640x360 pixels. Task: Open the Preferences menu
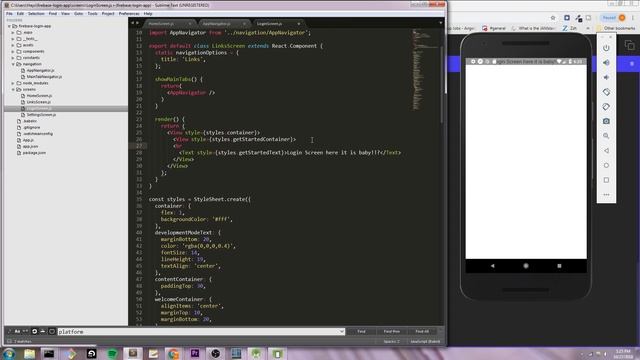tap(129, 13)
